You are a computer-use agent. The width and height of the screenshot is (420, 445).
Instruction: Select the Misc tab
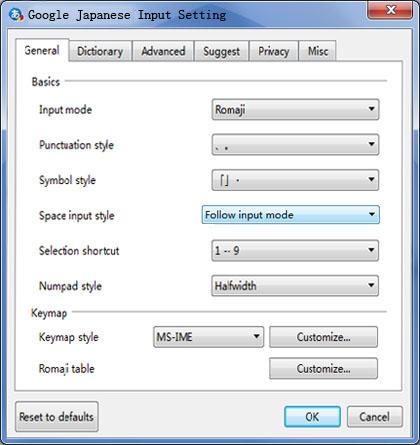(x=318, y=51)
